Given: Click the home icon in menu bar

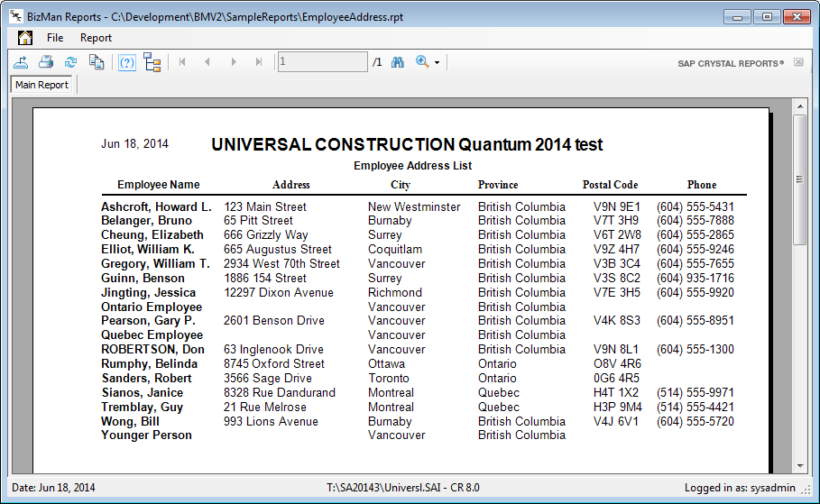Looking at the screenshot, I should point(24,38).
